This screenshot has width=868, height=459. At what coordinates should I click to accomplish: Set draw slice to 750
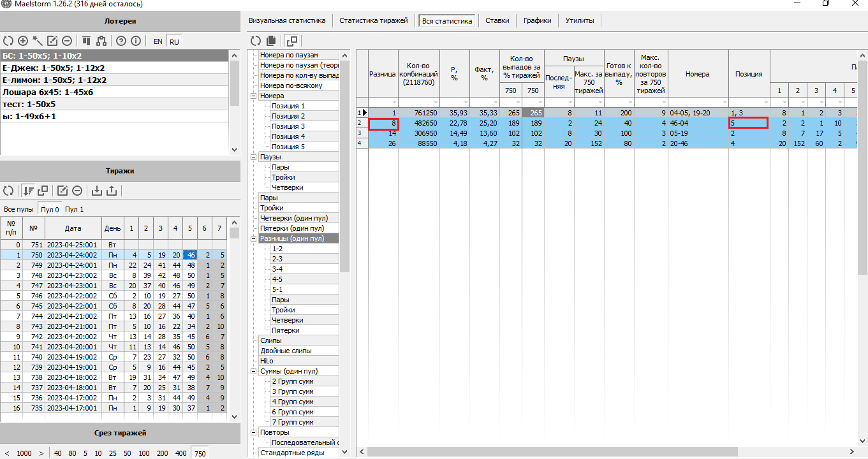(200, 453)
